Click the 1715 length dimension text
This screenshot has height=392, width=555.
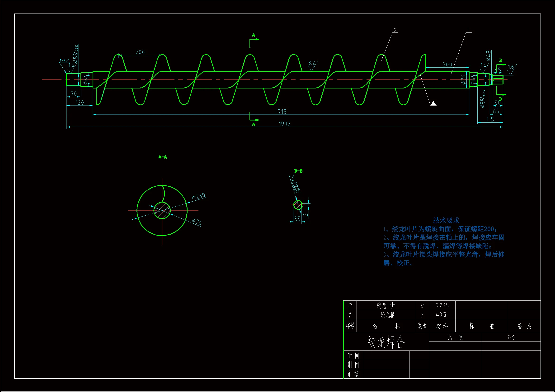point(281,112)
